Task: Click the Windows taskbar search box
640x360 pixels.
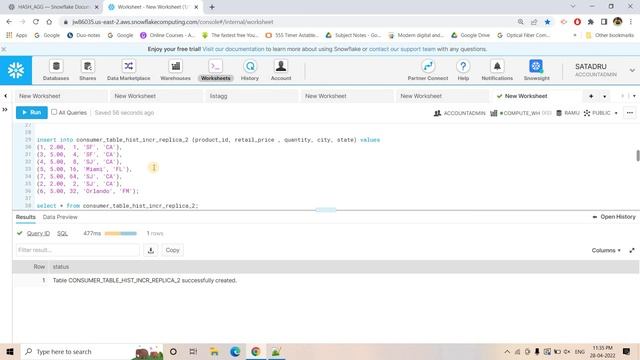Action: (x=92, y=351)
